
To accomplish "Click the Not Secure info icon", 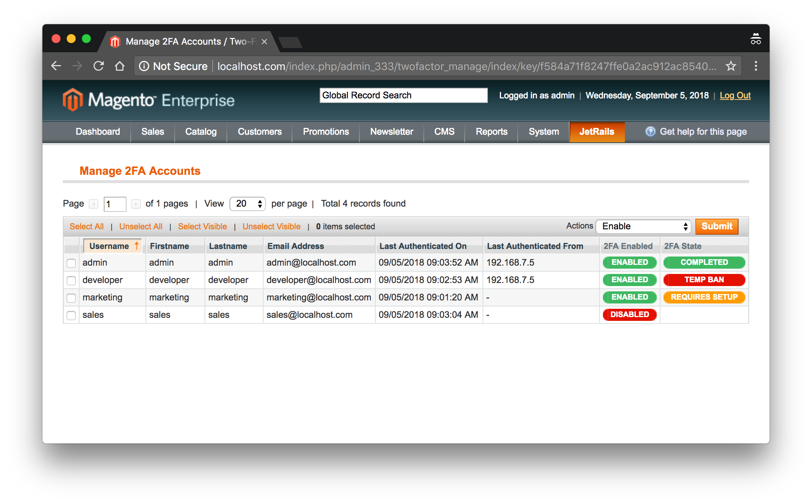I will [x=144, y=66].
